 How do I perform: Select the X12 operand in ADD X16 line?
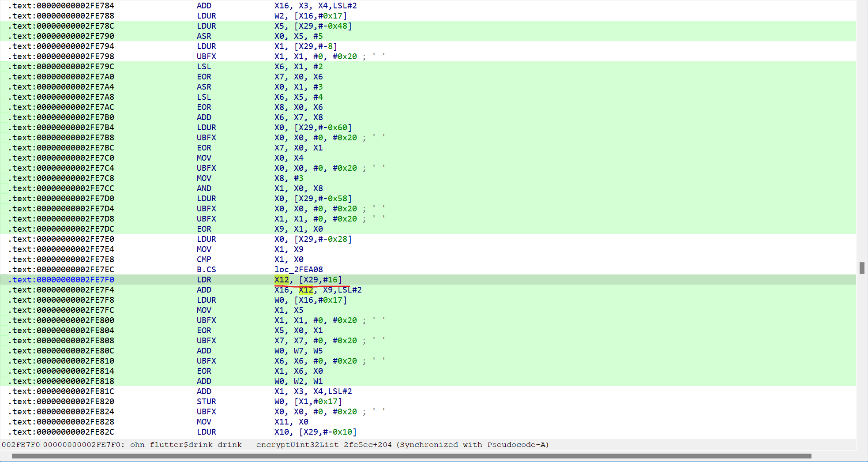coord(306,290)
